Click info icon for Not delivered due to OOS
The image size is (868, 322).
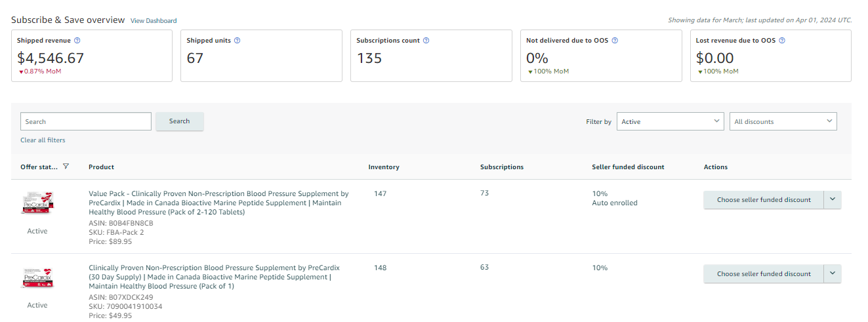(x=615, y=41)
